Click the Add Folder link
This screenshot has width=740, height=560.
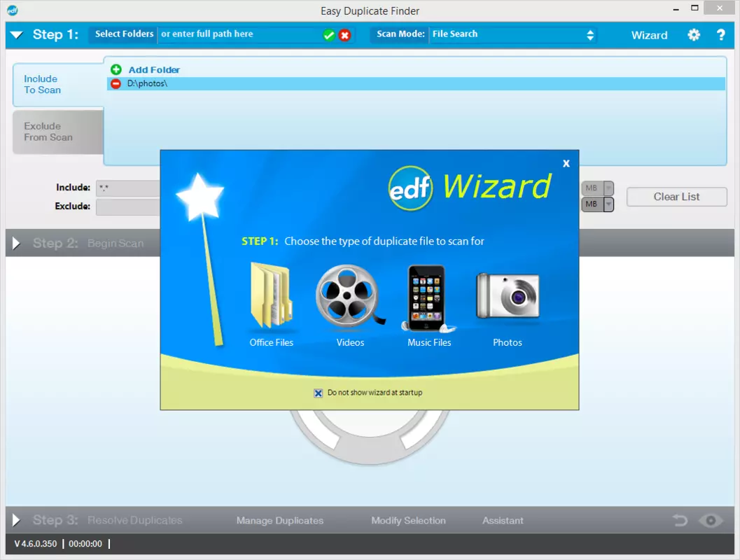(154, 70)
